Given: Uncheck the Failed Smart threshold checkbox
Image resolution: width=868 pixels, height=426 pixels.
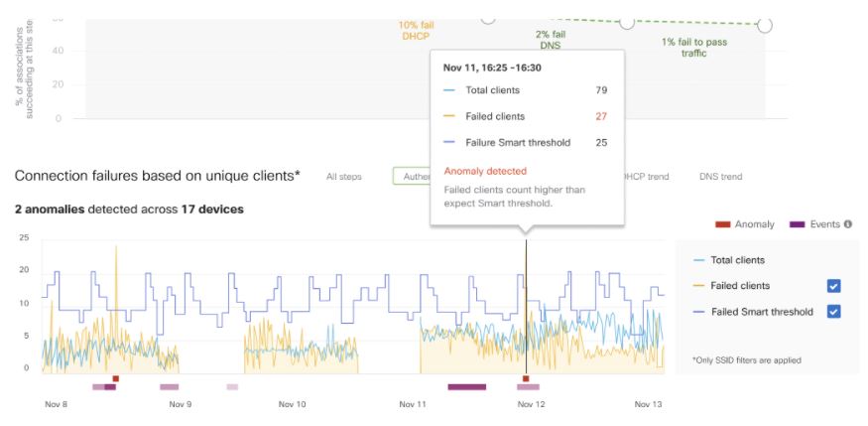Looking at the screenshot, I should pyautogui.click(x=834, y=312).
